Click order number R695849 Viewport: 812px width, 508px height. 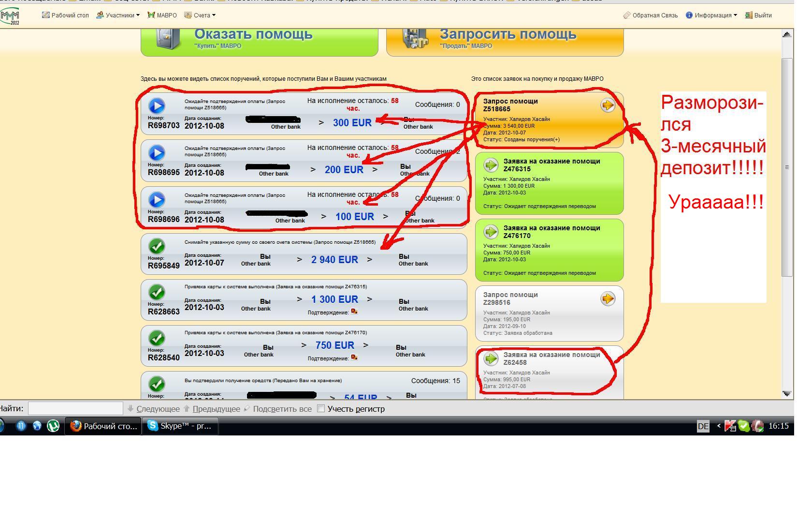pos(164,266)
